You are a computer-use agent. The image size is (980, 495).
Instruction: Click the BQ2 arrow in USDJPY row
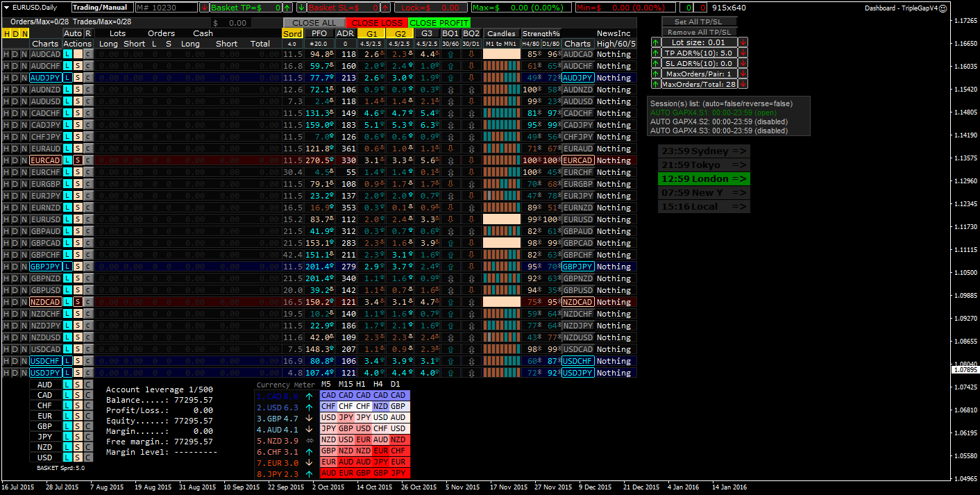[471, 373]
